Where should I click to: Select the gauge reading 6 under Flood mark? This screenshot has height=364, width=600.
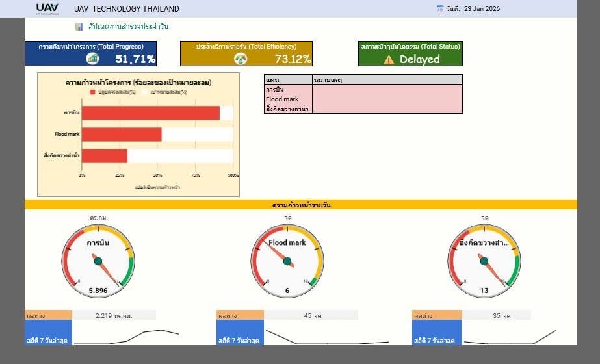[x=287, y=291]
